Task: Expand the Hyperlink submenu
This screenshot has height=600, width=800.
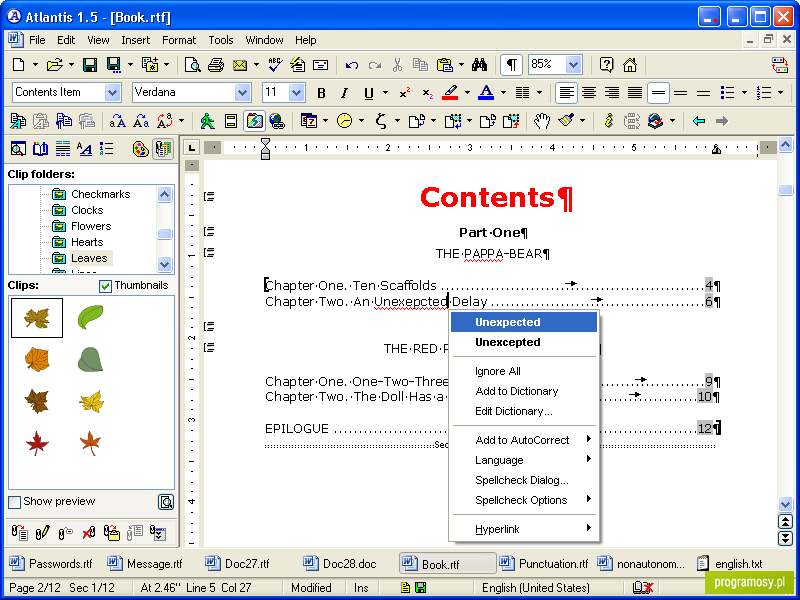Action: tap(524, 529)
